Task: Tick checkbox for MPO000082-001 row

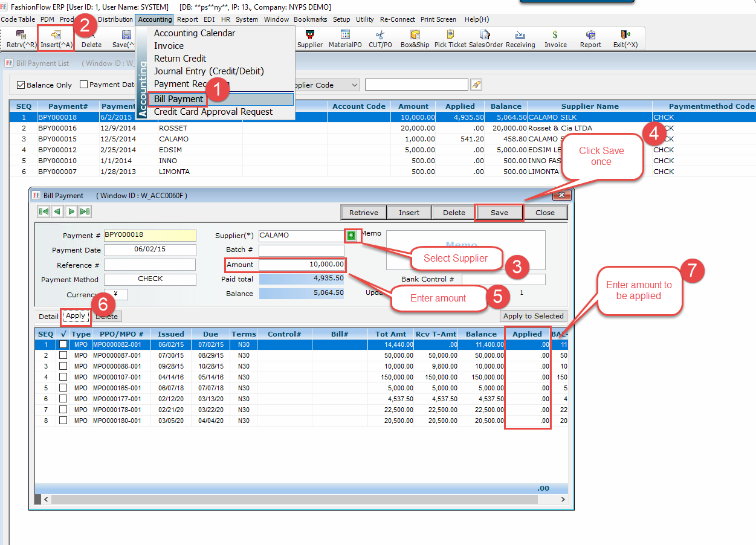Action: pos(63,344)
